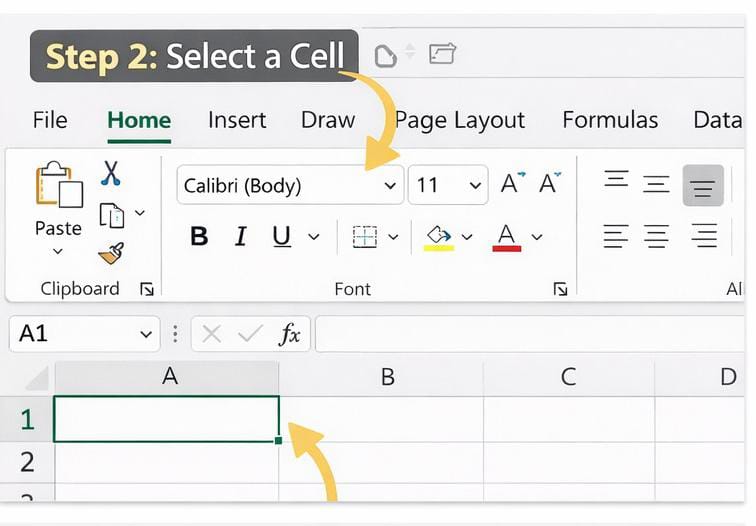756x526 pixels.
Task: Toggle Bold formatting
Action: pyautogui.click(x=199, y=237)
